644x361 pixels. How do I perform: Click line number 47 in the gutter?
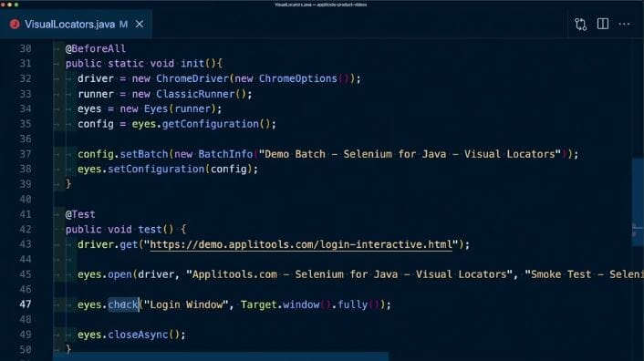[25, 304]
